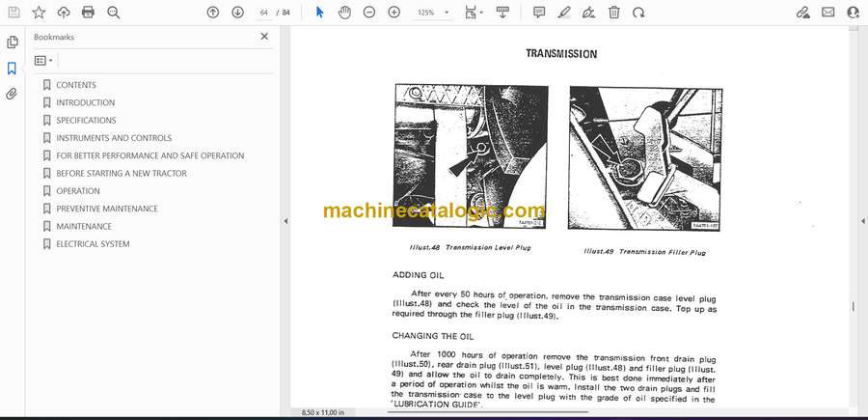Open the account share icon at far right

coord(854,13)
